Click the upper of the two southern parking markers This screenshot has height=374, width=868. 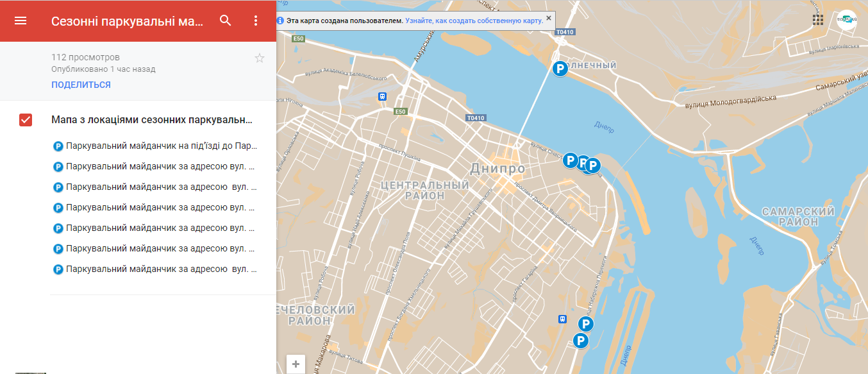click(x=585, y=324)
